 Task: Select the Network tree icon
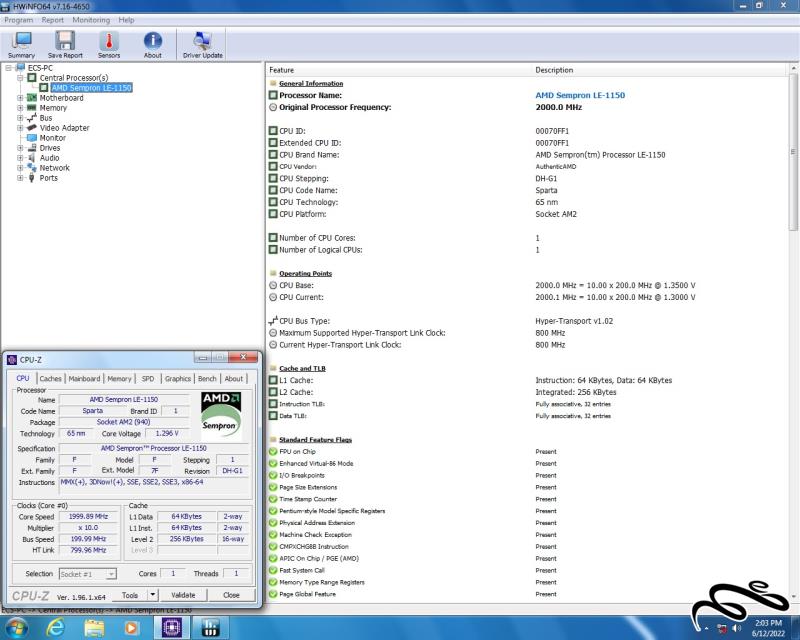[32, 167]
